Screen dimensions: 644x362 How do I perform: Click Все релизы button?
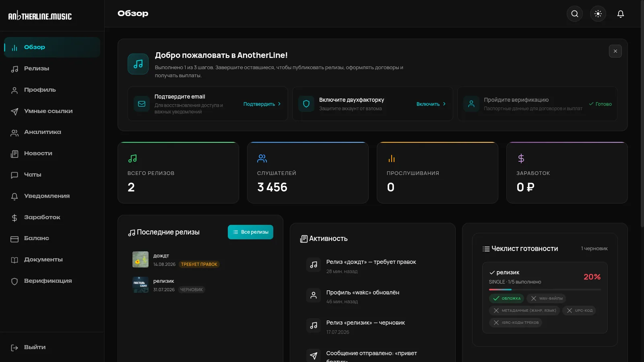[250, 232]
